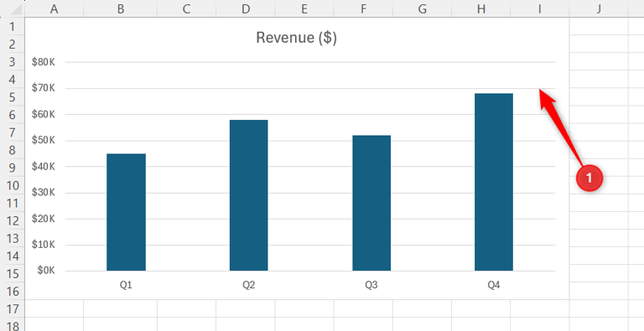Select row 5 header
644x331 pixels.
coord(13,97)
